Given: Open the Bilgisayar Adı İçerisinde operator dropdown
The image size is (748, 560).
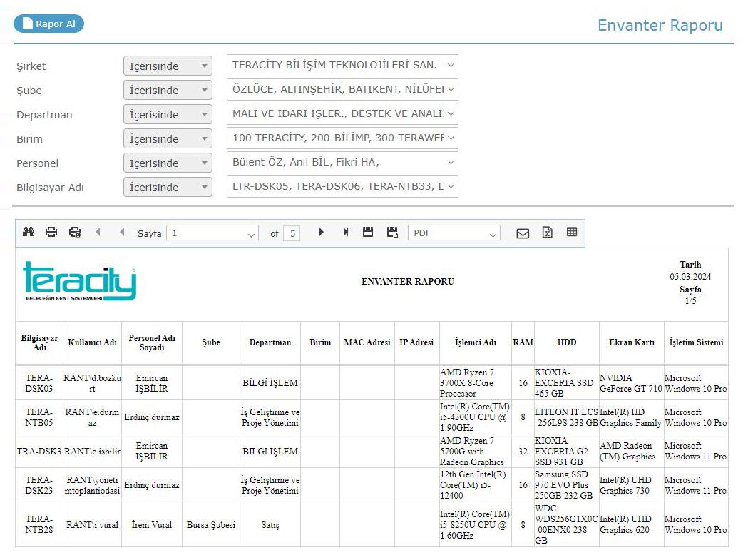Looking at the screenshot, I should pyautogui.click(x=168, y=188).
